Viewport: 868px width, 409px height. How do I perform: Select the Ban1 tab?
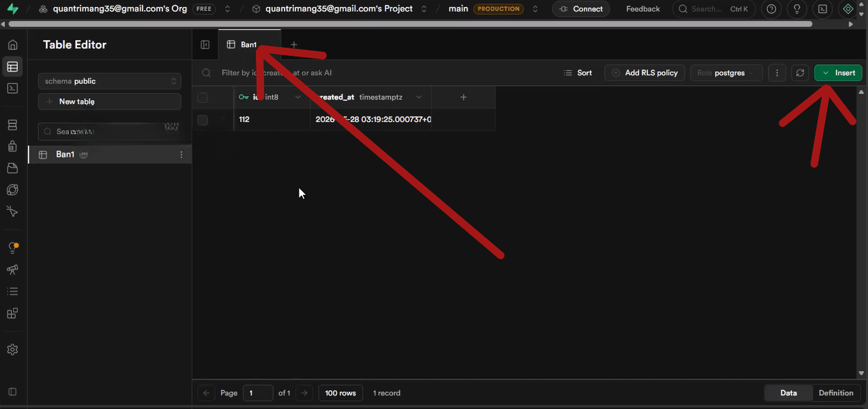click(249, 45)
